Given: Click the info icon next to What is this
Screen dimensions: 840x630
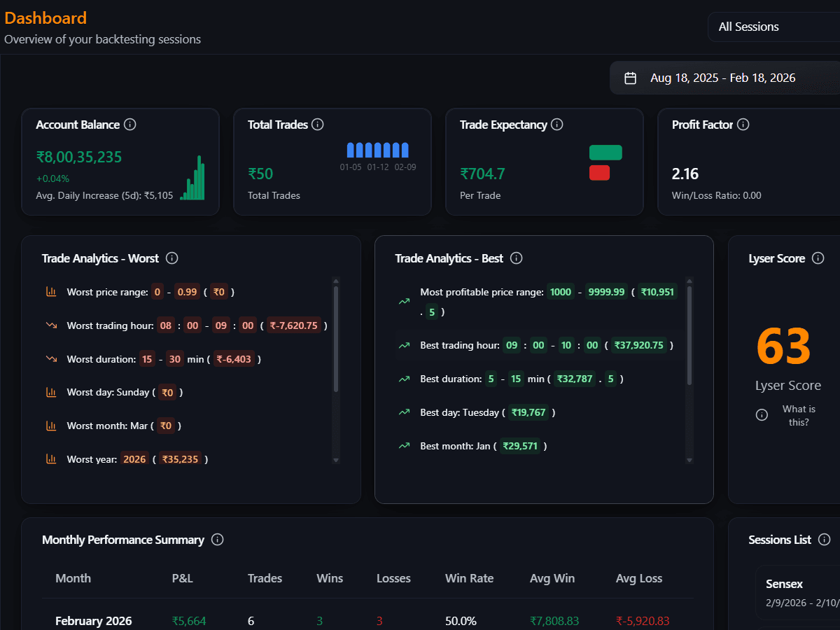Looking at the screenshot, I should point(762,414).
